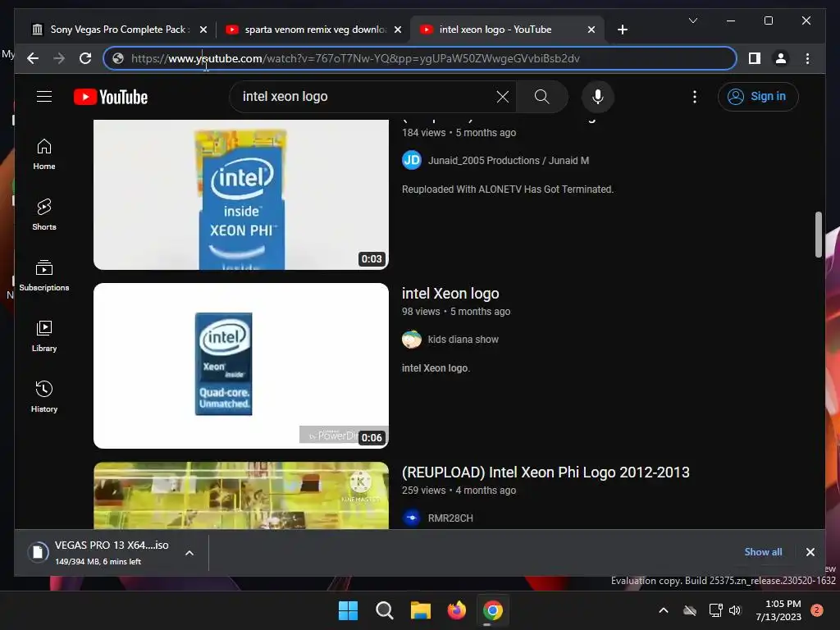Open History in the sidebar
This screenshot has height=630, width=840.
point(44,396)
